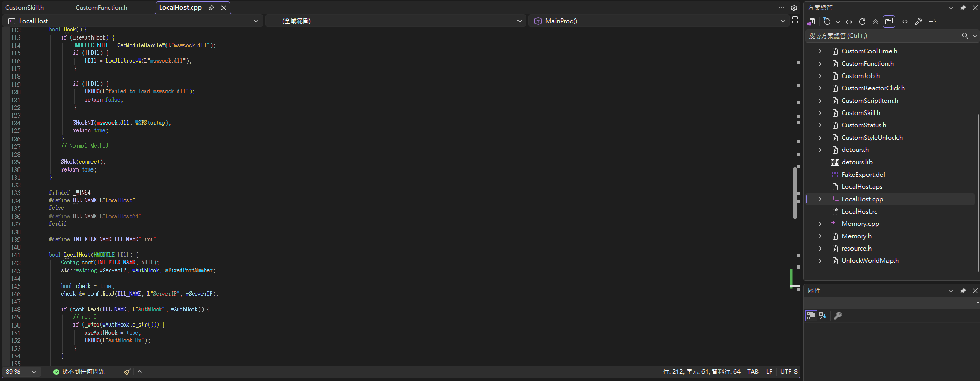Click the UTF-8 encoding indicator
This screenshot has height=381, width=980.
click(788, 372)
